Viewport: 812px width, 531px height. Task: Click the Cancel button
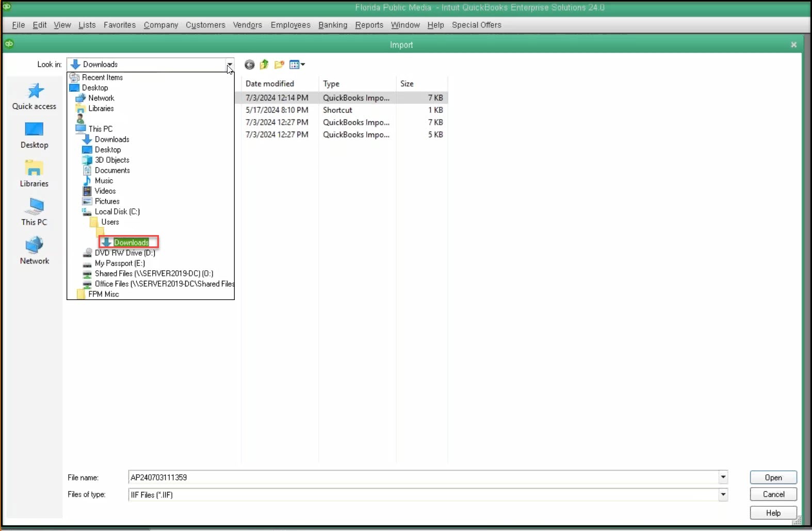[773, 494]
